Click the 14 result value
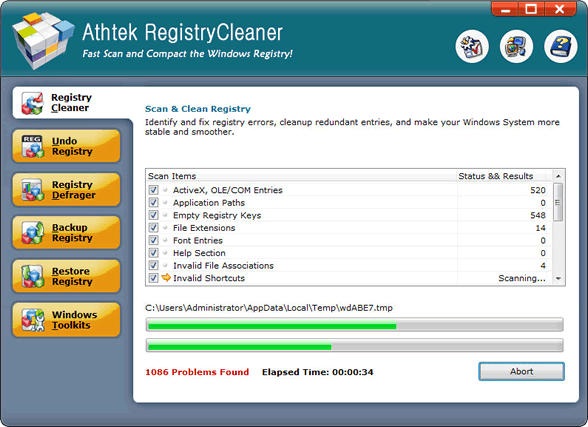 [x=540, y=228]
